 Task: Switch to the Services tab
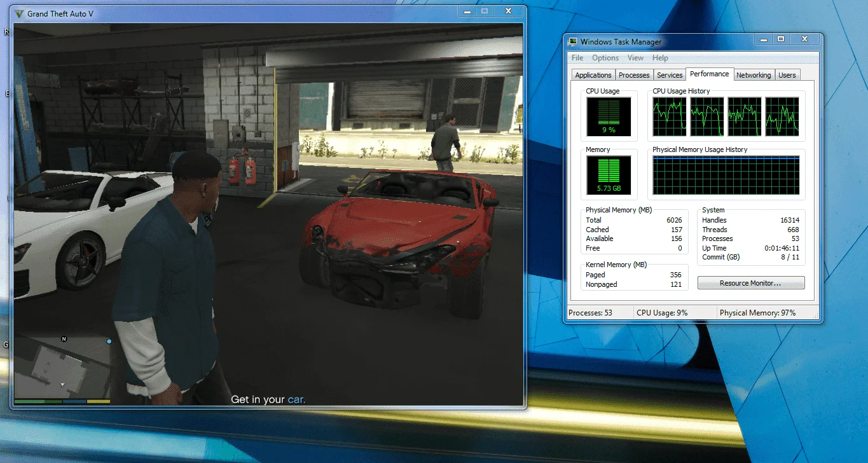point(670,75)
